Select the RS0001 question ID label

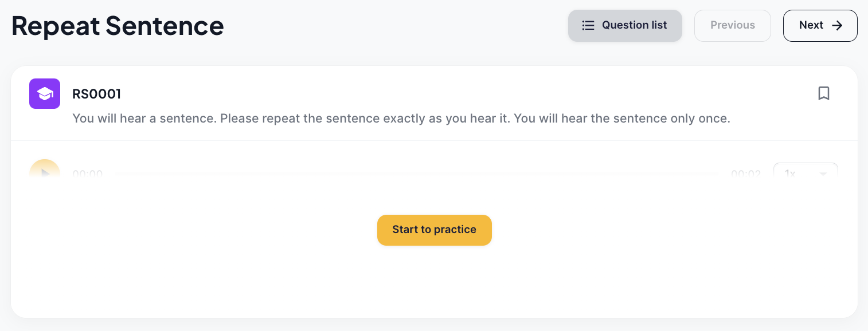point(96,94)
